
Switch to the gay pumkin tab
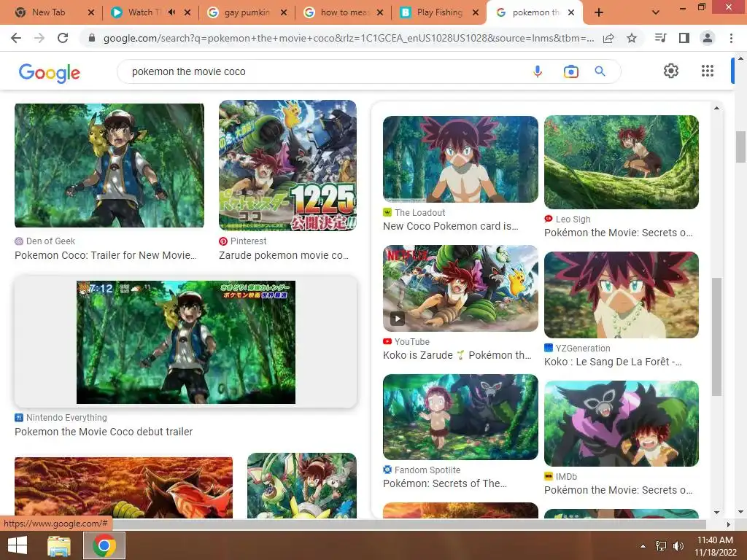[x=247, y=12]
